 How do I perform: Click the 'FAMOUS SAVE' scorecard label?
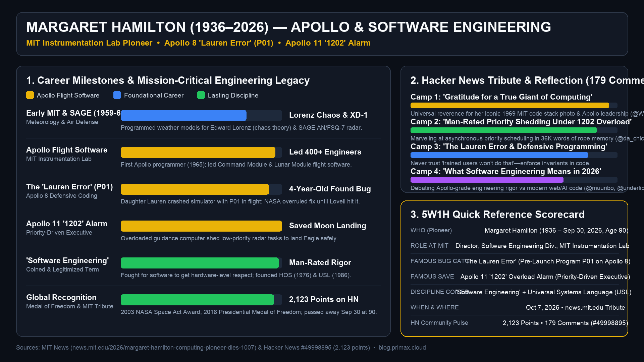(x=432, y=277)
